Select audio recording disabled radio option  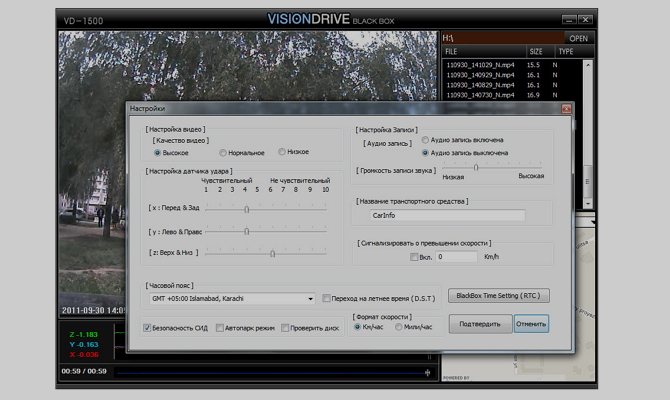point(425,153)
